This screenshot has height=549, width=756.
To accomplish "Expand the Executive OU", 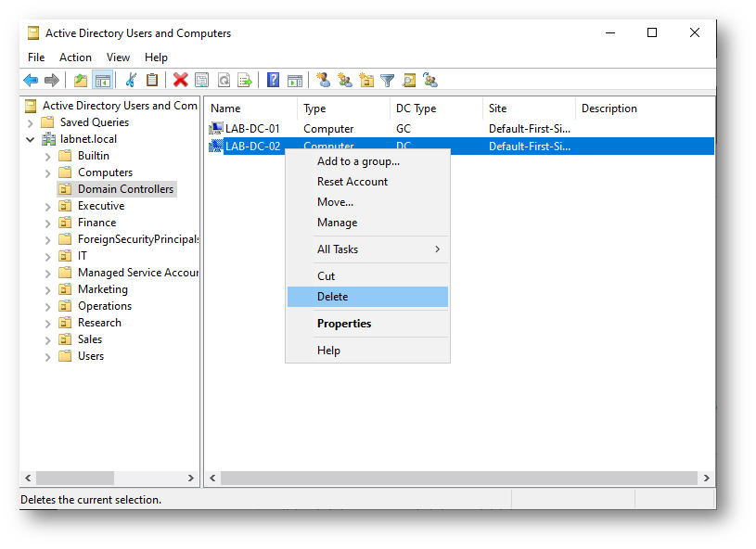I will click(x=47, y=206).
